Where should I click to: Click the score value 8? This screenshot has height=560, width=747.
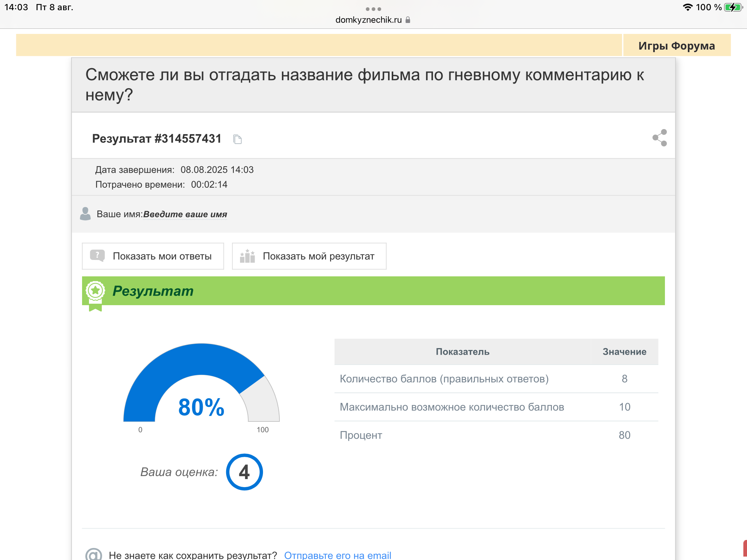624,379
